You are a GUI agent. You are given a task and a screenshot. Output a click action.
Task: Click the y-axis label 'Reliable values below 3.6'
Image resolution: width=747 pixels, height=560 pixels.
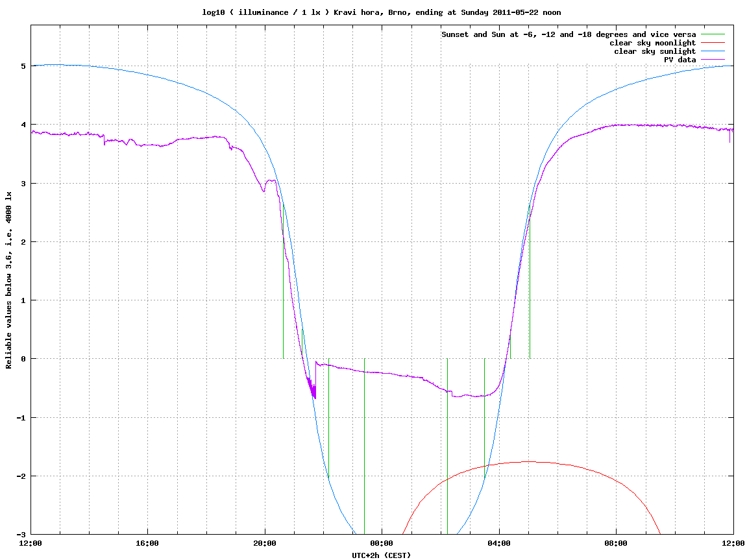coord(8,280)
